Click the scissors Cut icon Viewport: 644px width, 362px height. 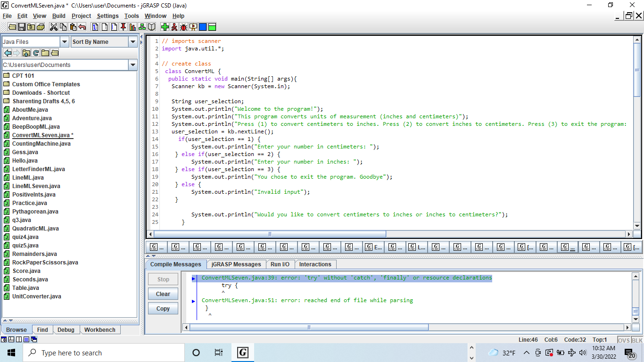click(54, 27)
